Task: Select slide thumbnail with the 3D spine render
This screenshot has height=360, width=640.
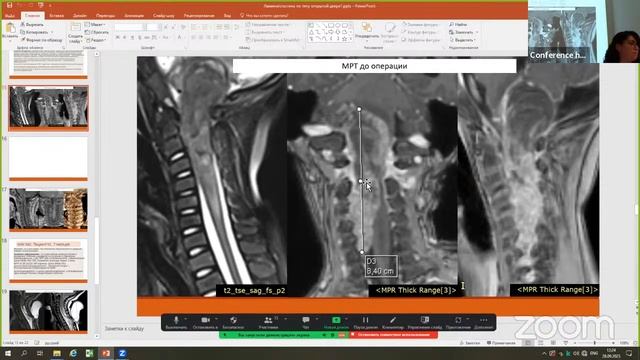Action: [x=48, y=209]
